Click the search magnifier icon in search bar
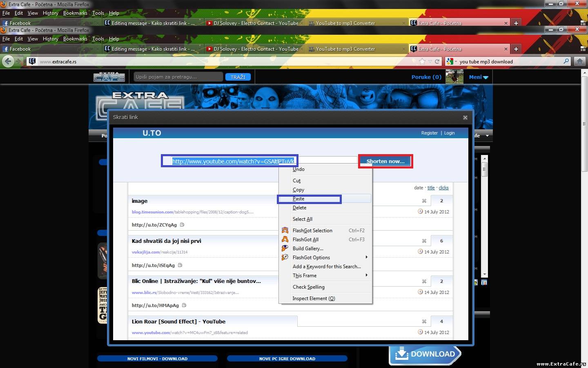 tap(566, 61)
